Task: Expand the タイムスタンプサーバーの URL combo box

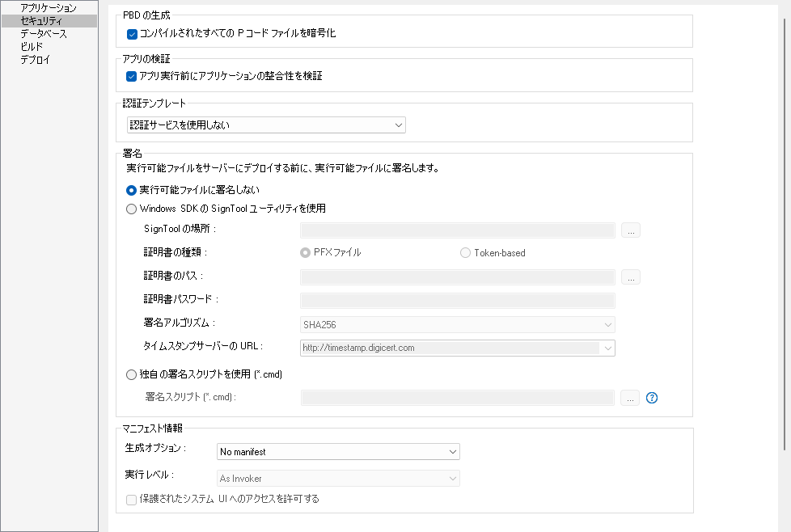Action: [x=607, y=348]
